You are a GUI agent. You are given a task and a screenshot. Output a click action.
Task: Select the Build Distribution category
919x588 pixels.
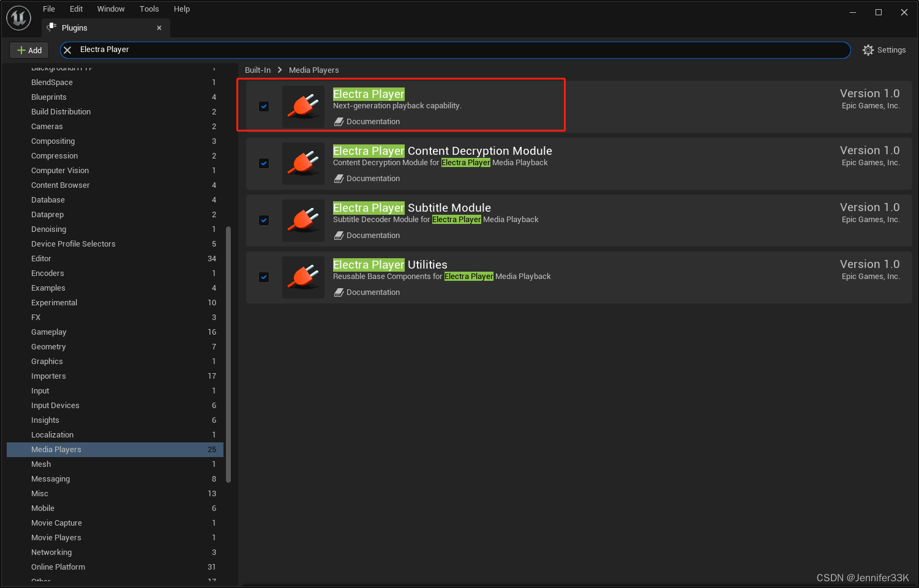point(115,112)
